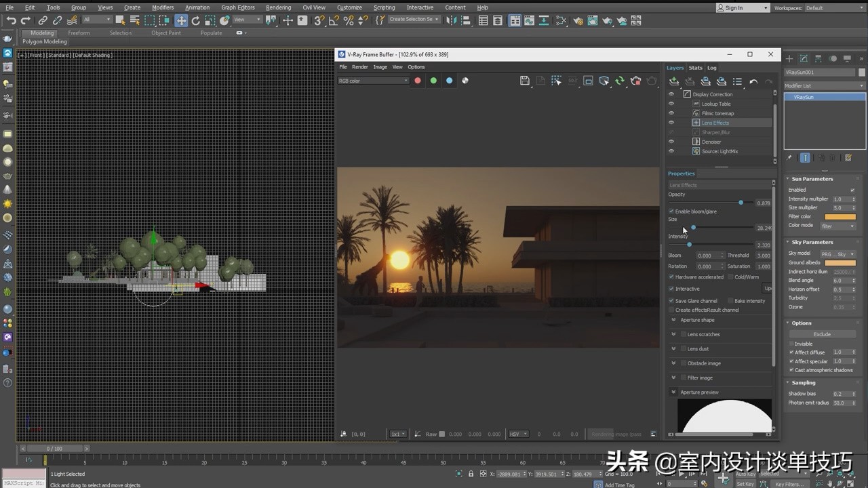
Task: Click the Exclude button under Options
Action: [822, 334]
